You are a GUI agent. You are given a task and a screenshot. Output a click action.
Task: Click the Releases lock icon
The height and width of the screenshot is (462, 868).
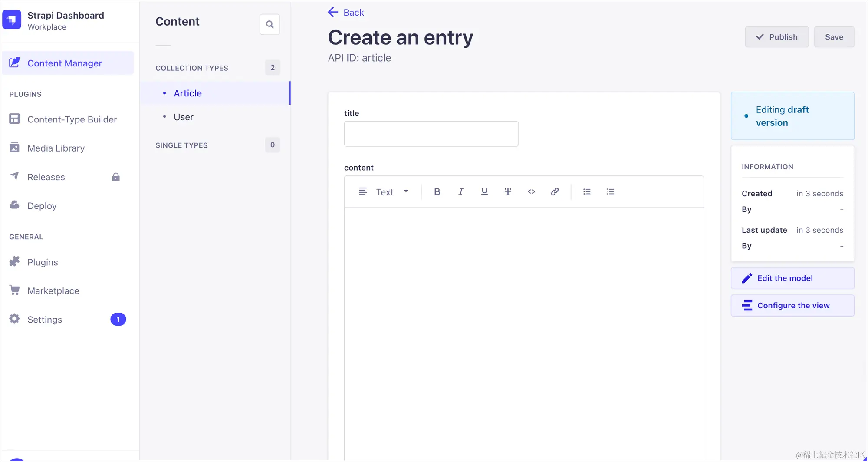pyautogui.click(x=116, y=177)
